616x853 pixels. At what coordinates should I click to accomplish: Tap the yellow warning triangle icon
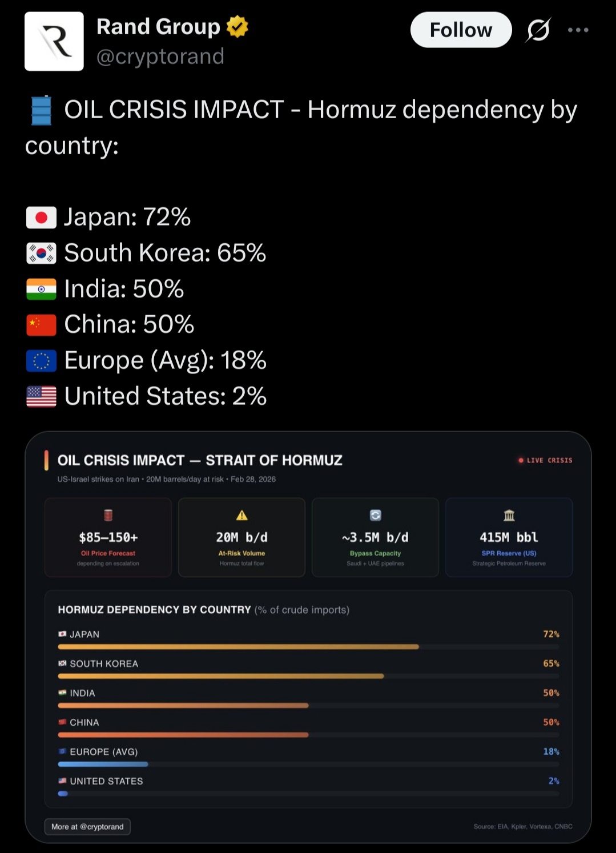[x=242, y=516]
